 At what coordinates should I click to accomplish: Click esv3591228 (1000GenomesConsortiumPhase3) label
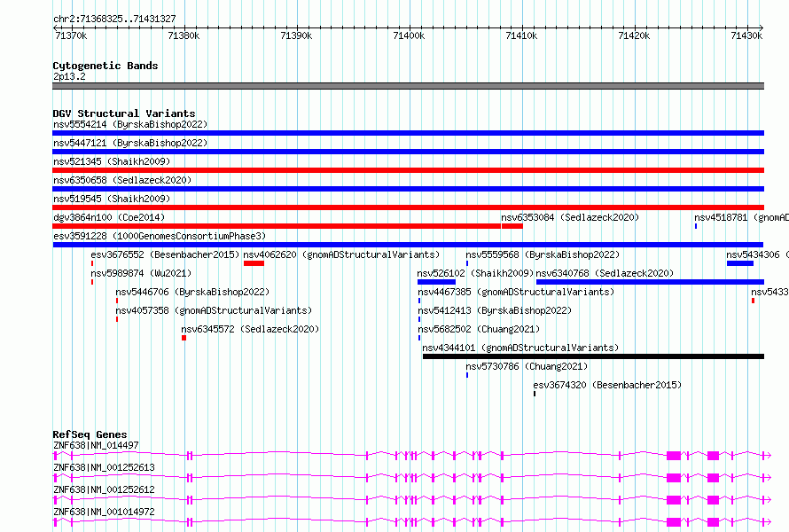pos(160,236)
